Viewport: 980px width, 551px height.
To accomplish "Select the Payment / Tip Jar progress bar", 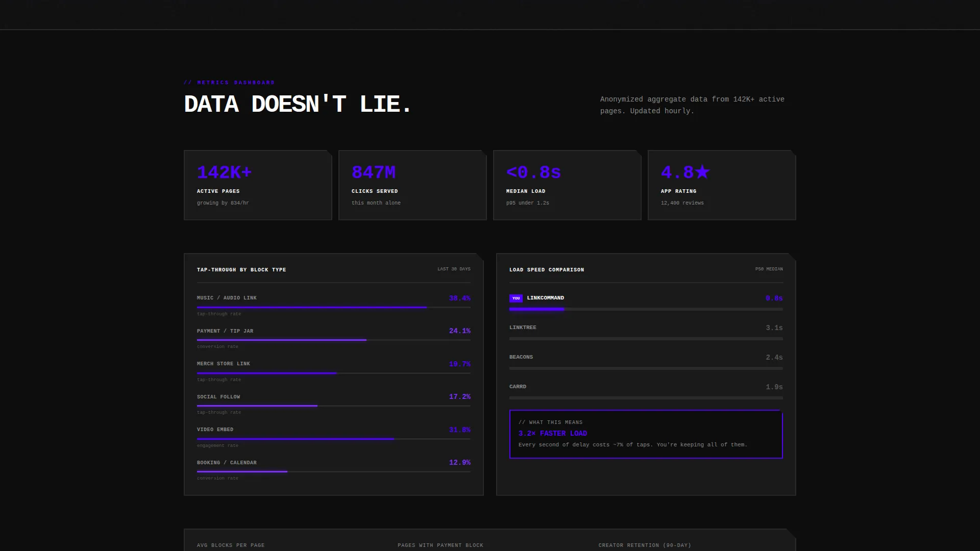I will click(334, 340).
